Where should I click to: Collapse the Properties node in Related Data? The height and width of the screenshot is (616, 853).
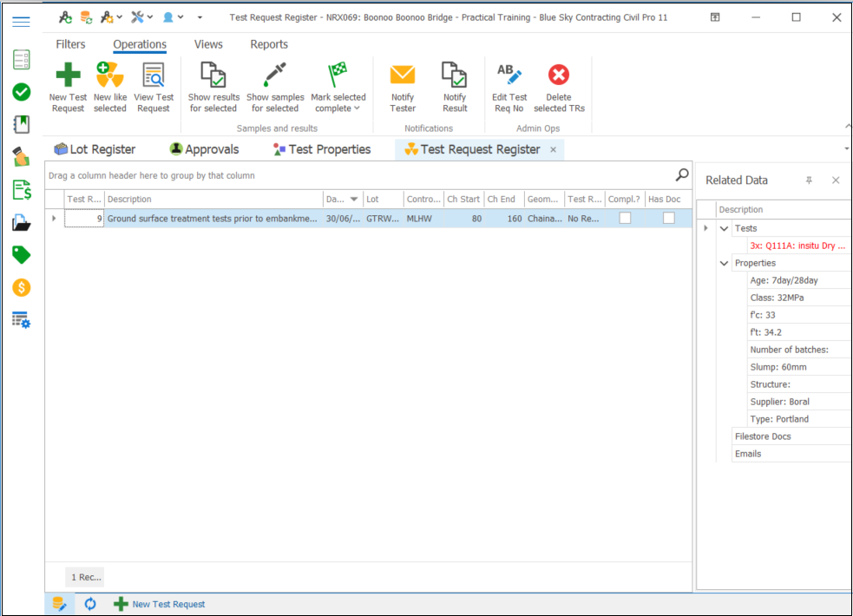(x=725, y=264)
